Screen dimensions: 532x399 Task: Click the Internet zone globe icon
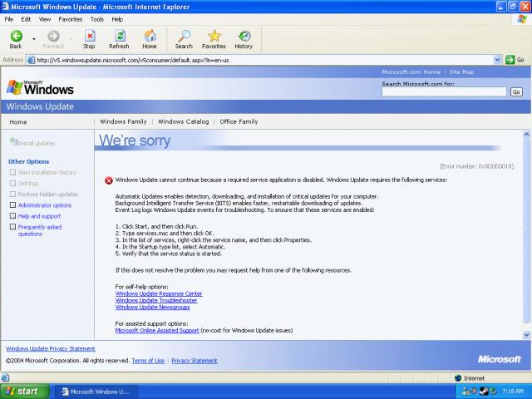point(458,378)
